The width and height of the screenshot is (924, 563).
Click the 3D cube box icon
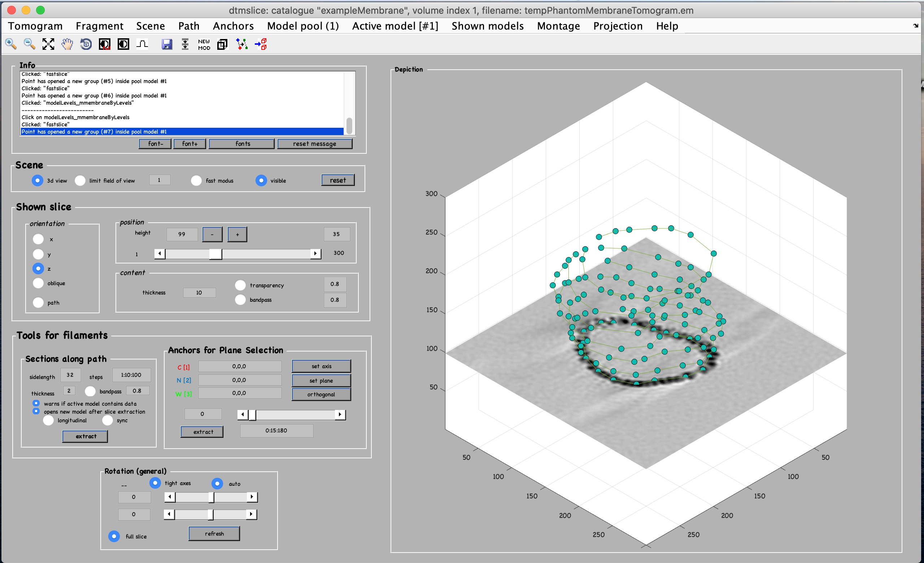[x=222, y=44]
